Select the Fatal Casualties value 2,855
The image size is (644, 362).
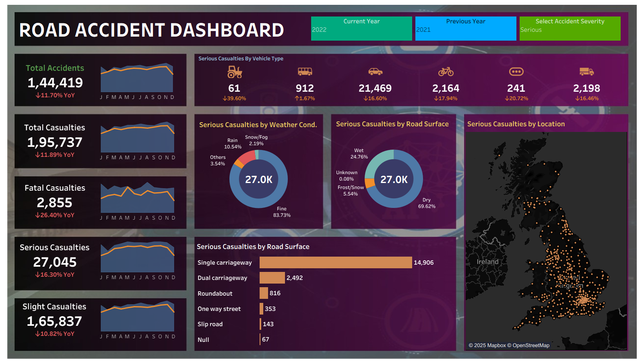pos(55,203)
